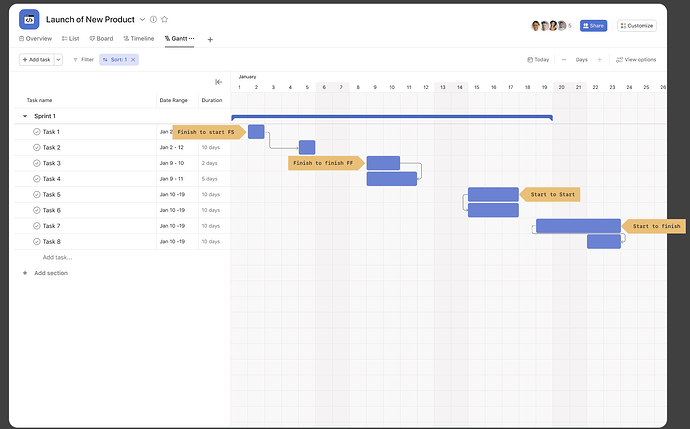The image size is (690, 429).
Task: Click the Add task… input row
Action: (x=58, y=257)
